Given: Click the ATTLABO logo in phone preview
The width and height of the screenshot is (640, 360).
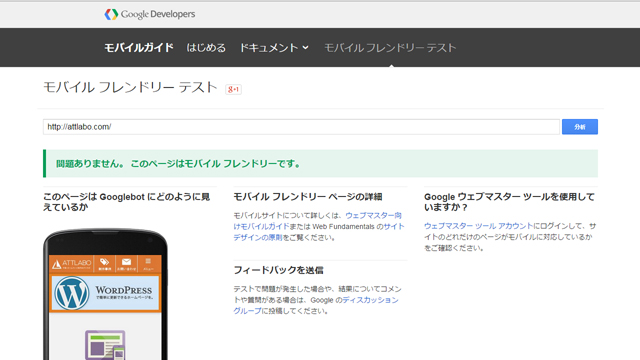Looking at the screenshot, I should click(72, 264).
